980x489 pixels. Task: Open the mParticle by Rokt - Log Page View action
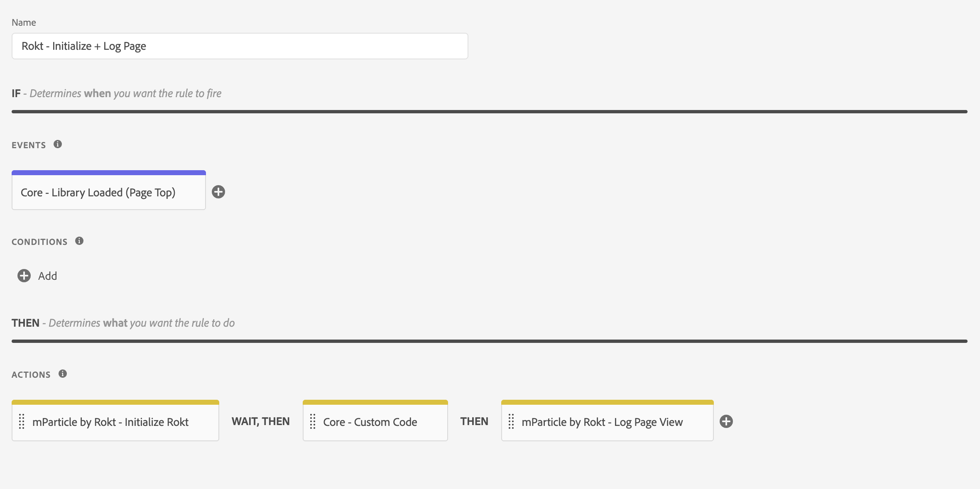point(602,421)
